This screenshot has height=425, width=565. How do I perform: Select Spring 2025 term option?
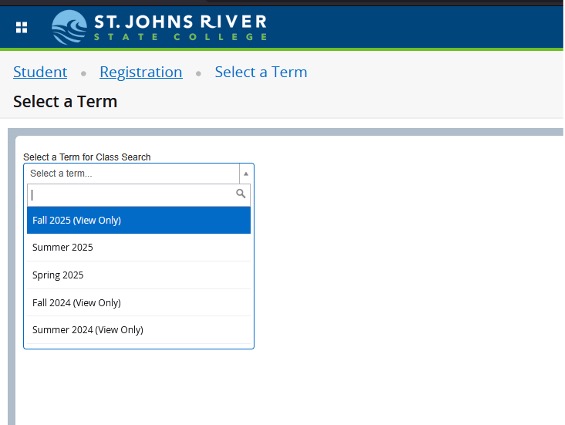139,275
